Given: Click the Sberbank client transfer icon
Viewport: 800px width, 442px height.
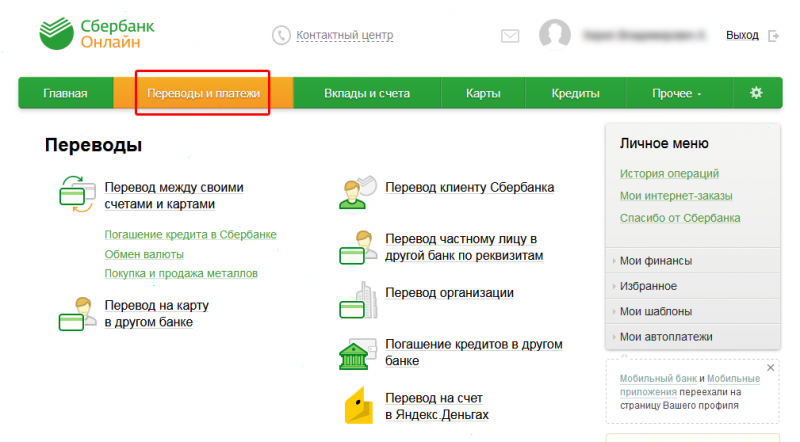Looking at the screenshot, I should (358, 192).
